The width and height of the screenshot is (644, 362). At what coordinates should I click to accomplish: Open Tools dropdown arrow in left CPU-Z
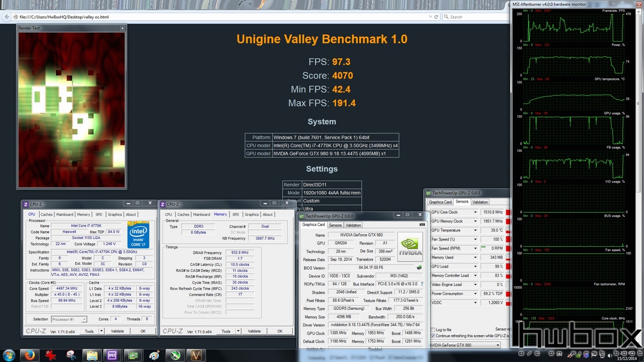click(x=101, y=331)
